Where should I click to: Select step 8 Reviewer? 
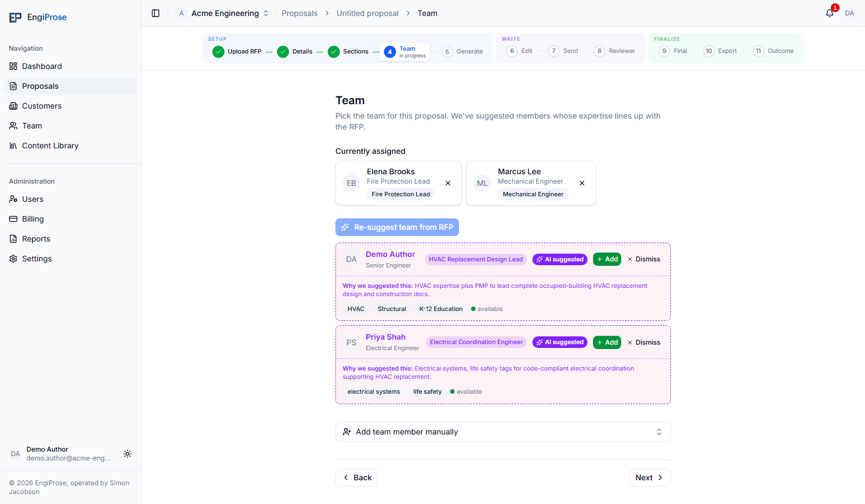point(615,51)
